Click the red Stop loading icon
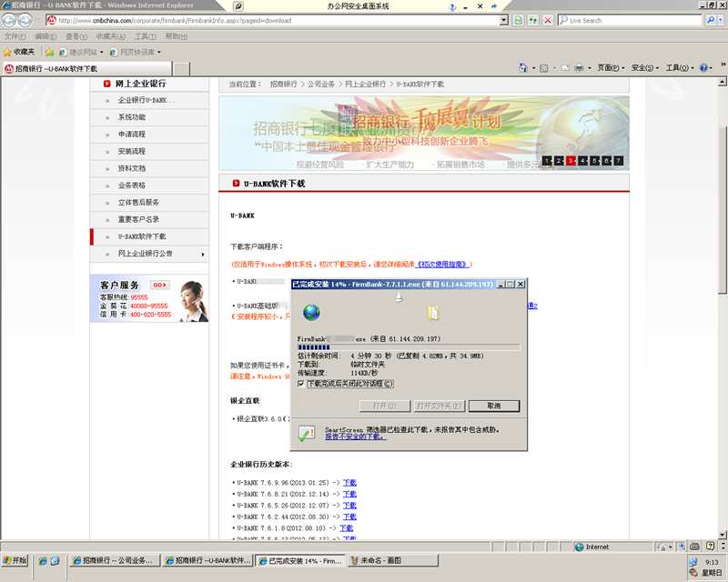The image size is (728, 582). tap(548, 20)
